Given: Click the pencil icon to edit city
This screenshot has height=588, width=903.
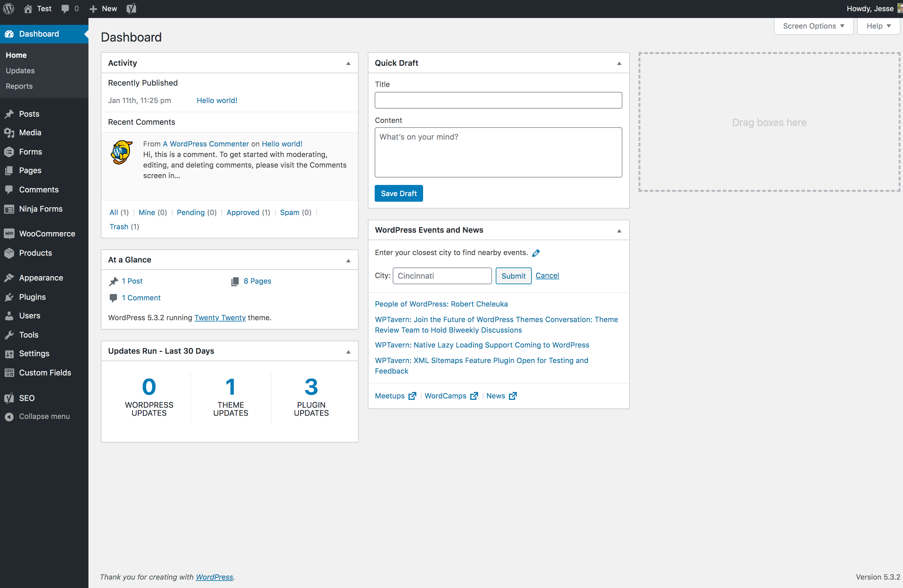Looking at the screenshot, I should pos(536,253).
